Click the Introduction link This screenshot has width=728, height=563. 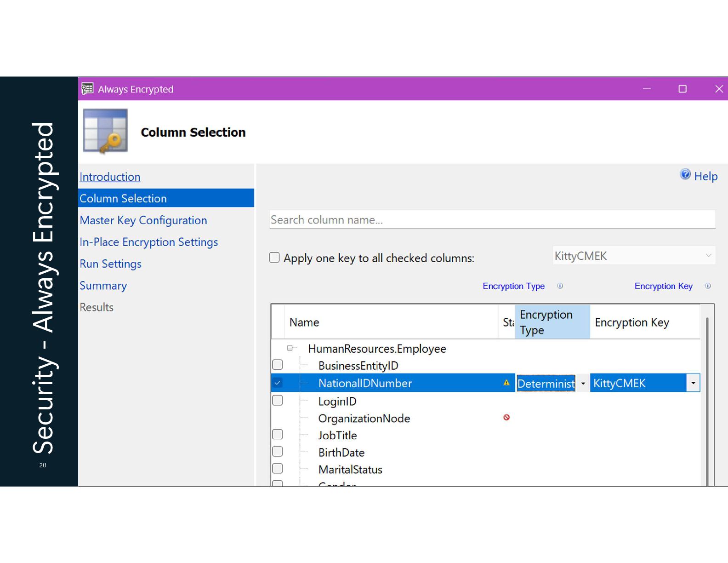[x=110, y=177]
